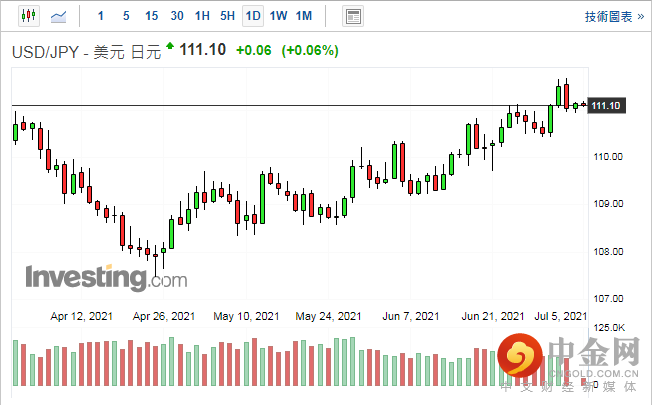Select the candlestick chart type icon
This screenshot has width=654, height=405.
[29, 16]
